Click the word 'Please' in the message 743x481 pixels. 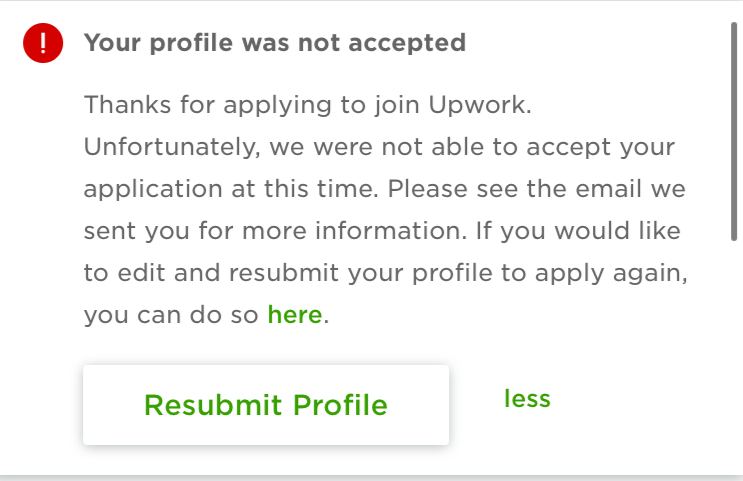[428, 189]
